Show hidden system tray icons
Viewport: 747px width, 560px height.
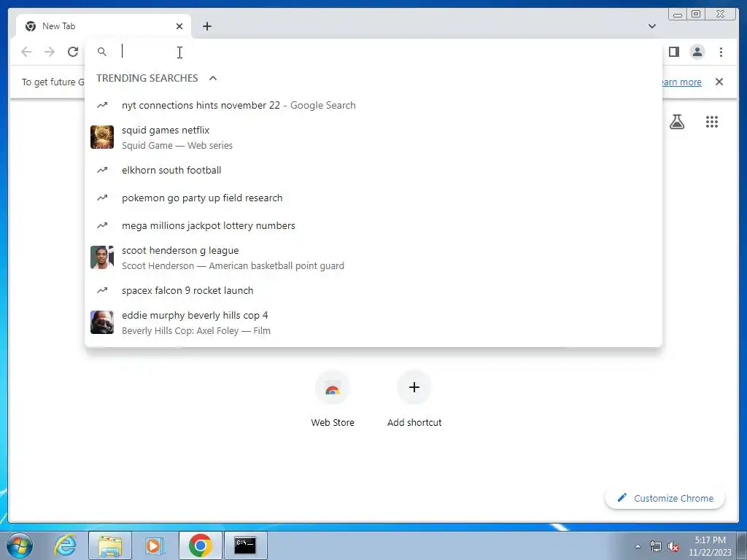pyautogui.click(x=638, y=546)
